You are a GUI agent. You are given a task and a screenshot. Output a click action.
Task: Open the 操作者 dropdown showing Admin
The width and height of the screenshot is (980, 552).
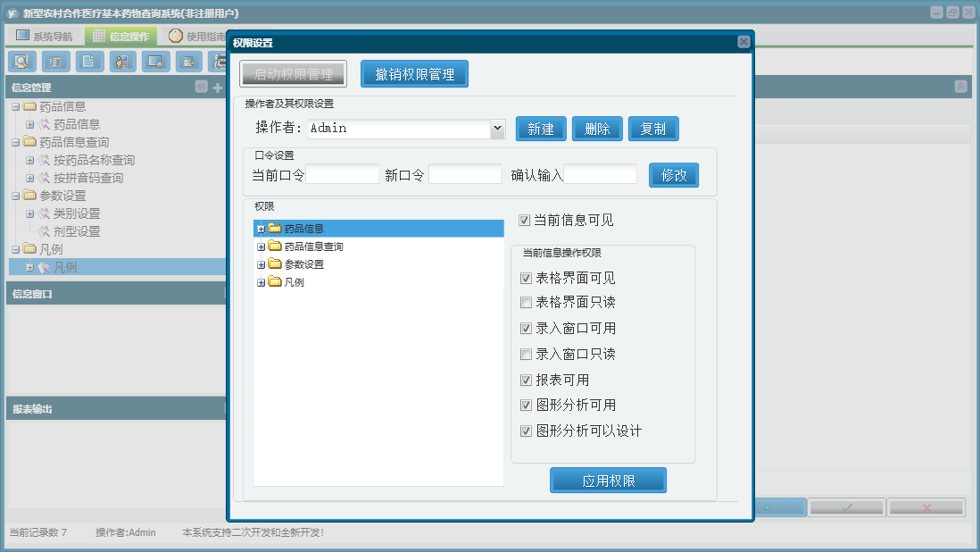coord(497,128)
